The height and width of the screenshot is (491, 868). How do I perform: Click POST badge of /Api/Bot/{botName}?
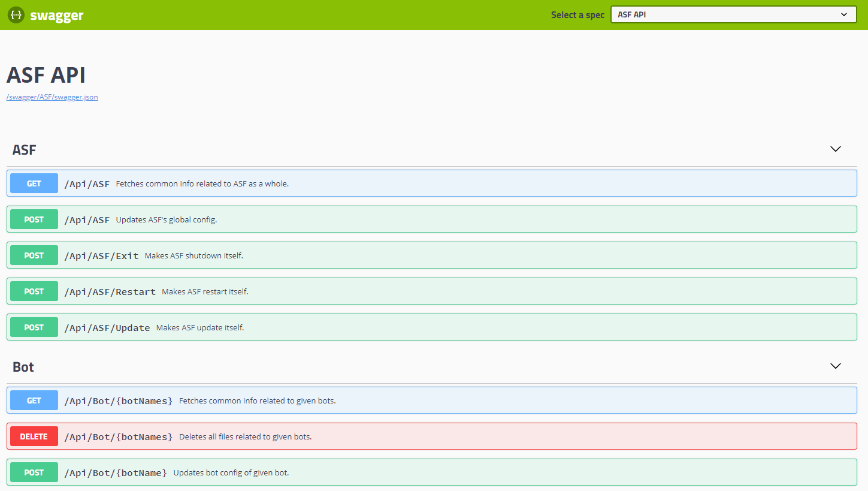(34, 472)
